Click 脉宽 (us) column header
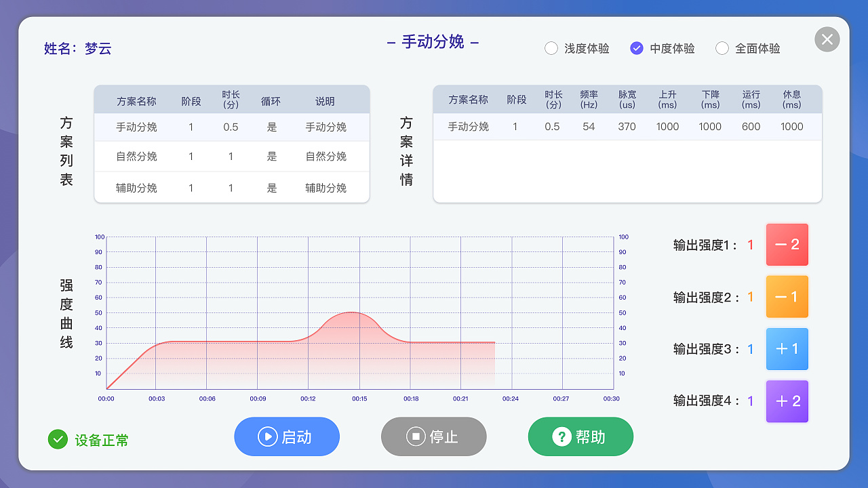868x488 pixels. [627, 100]
